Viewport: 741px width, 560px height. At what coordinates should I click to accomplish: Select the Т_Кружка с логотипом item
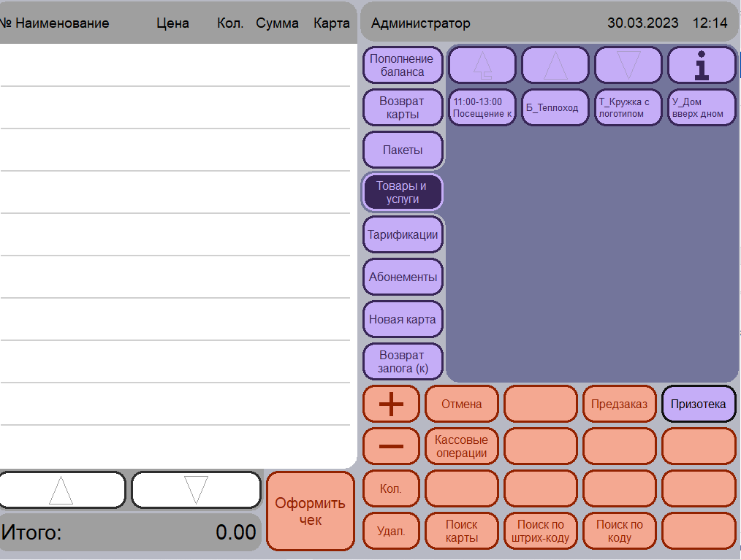coord(628,107)
